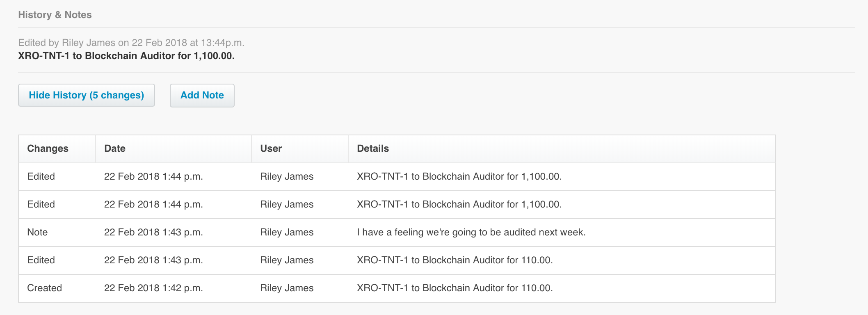Click the Note row's 1:43 p.m. date

pyautogui.click(x=153, y=232)
